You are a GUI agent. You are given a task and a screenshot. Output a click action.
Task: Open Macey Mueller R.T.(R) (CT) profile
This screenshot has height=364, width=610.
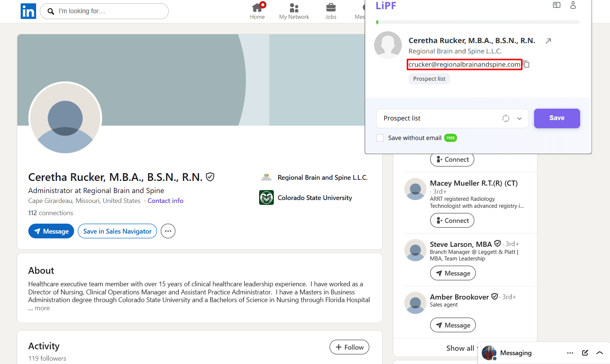tap(474, 183)
